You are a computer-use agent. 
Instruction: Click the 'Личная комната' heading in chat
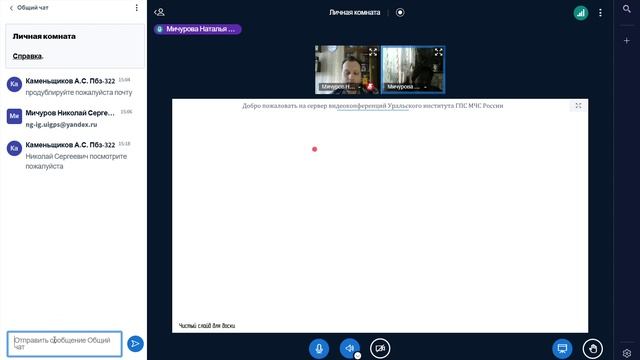click(44, 36)
